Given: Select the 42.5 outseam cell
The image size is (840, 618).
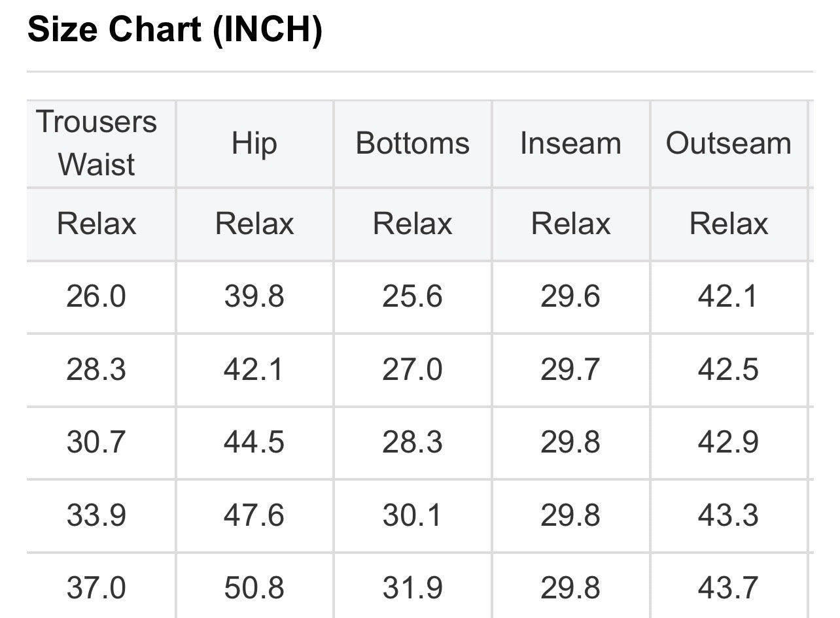Looking at the screenshot, I should [728, 369].
